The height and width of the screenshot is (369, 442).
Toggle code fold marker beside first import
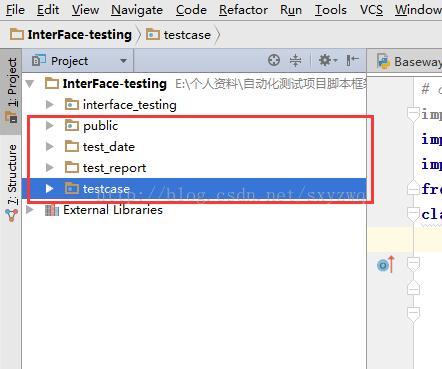click(413, 114)
